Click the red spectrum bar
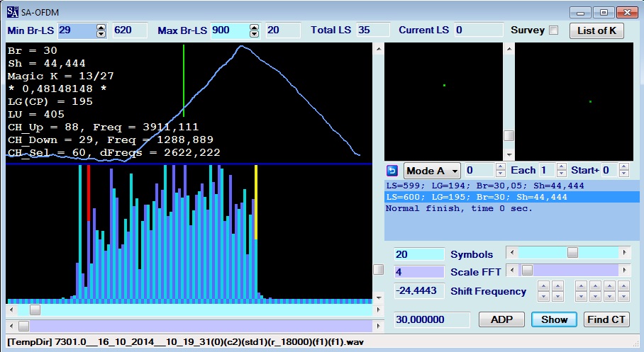This screenshot has width=644, height=352. tap(89, 193)
